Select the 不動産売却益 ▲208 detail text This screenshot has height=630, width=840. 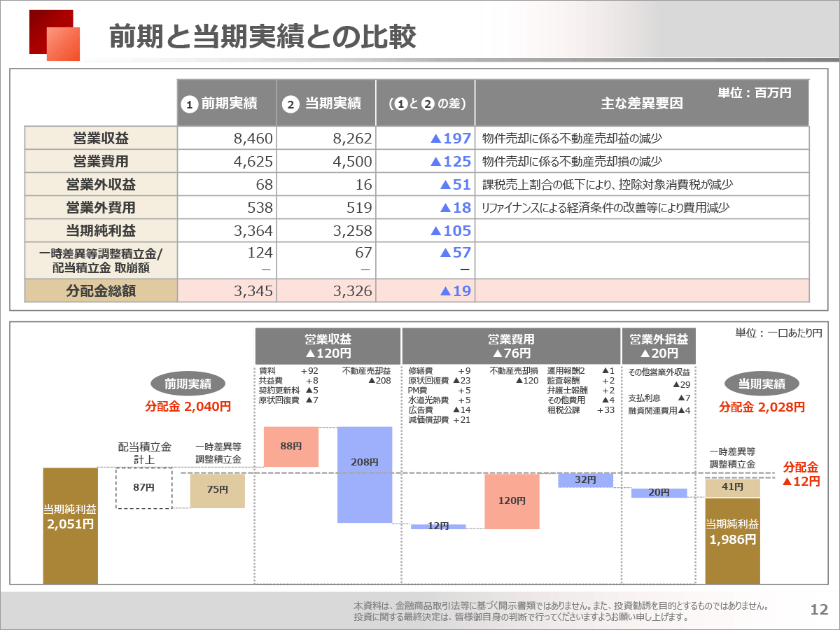pos(367,376)
